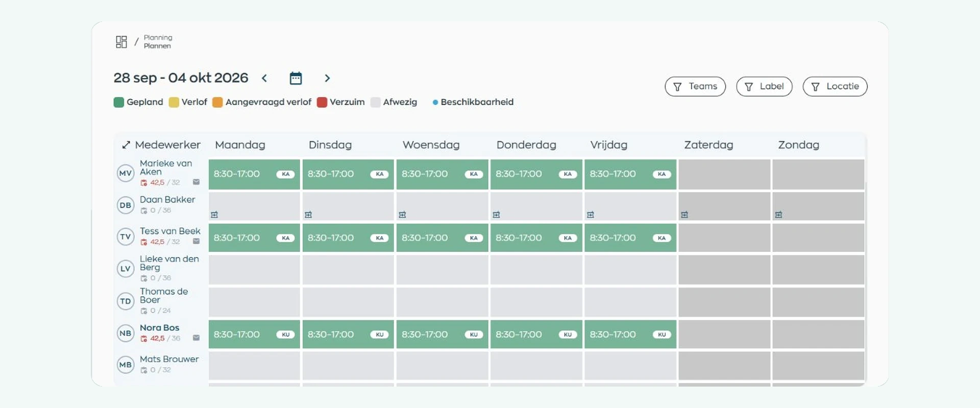
Task: Open the Locatie filter
Action: pos(835,86)
